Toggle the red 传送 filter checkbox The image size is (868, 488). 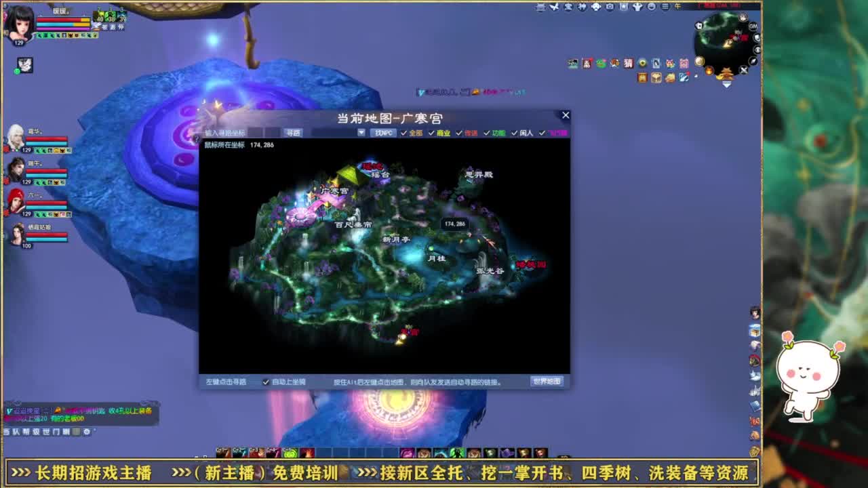click(458, 133)
